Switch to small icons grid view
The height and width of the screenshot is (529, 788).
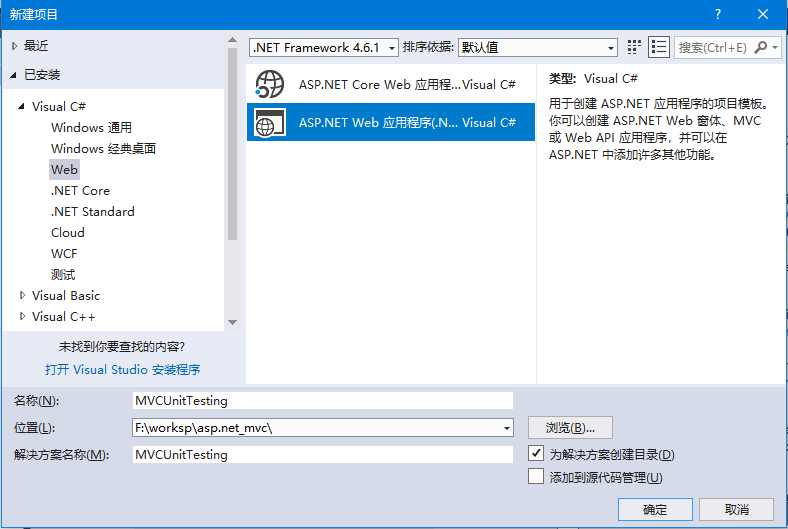[x=634, y=47]
